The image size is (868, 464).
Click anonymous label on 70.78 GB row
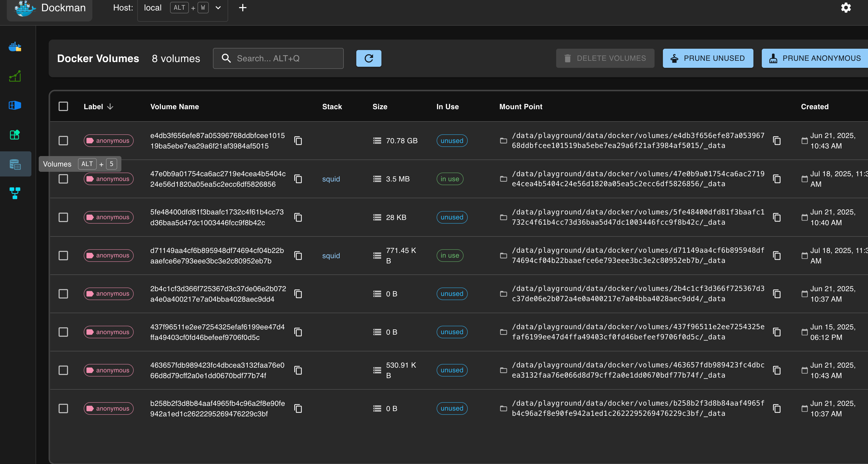point(109,141)
